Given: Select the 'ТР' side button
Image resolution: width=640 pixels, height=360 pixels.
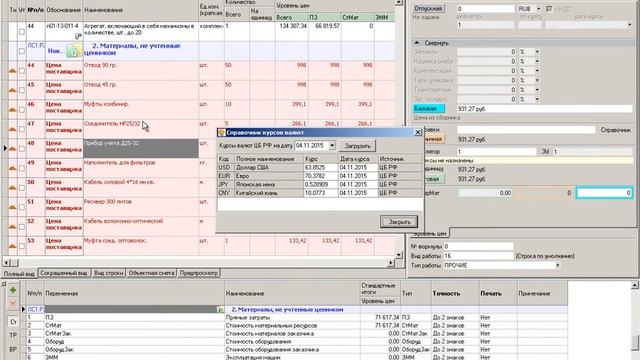Looking at the screenshot, I should (13, 336).
